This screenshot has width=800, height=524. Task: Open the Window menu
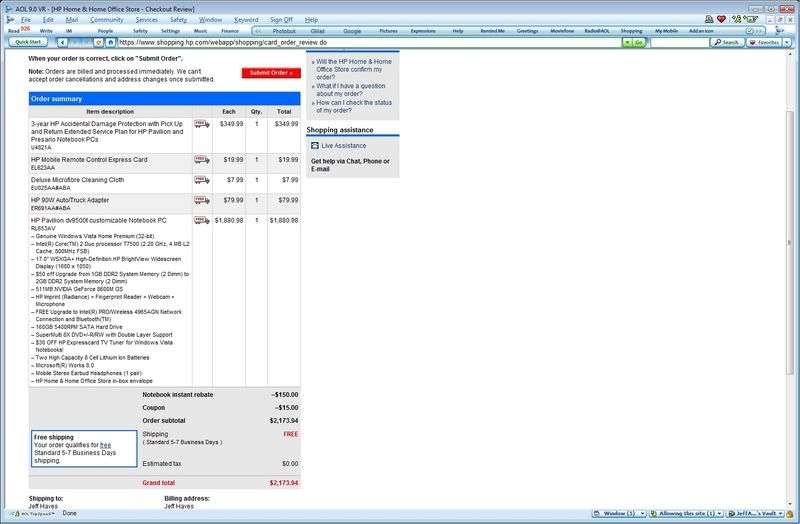[x=210, y=19]
